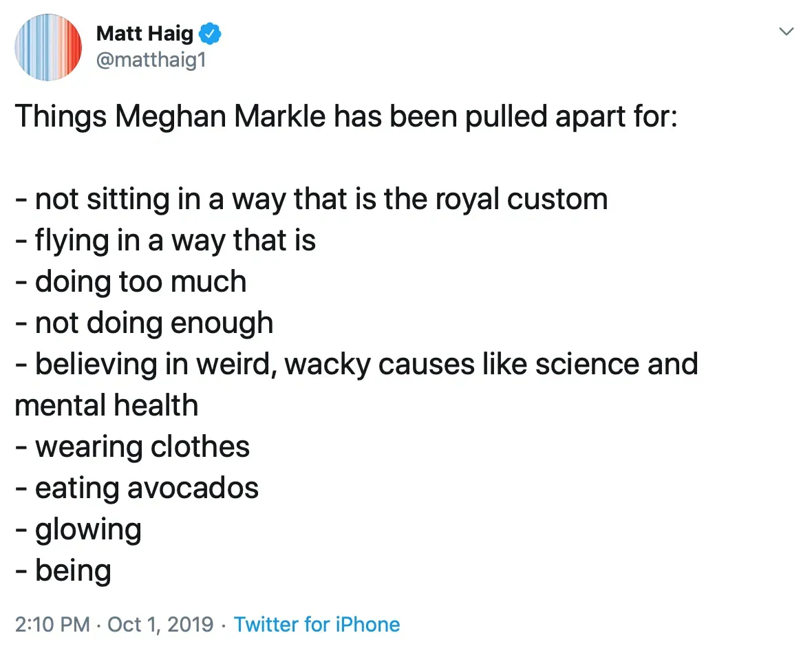
Task: Expand the tweet options chevron menu
Action: pos(786,32)
